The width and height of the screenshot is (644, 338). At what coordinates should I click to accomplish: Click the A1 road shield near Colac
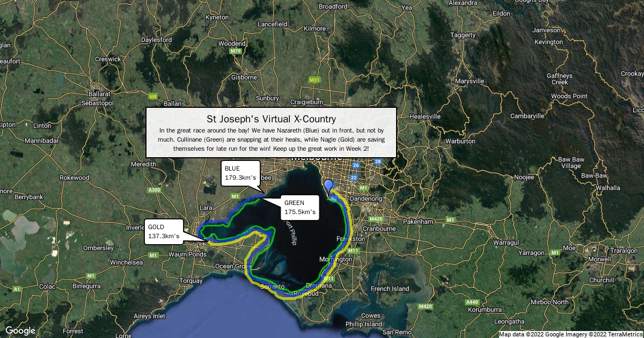pos(17,289)
